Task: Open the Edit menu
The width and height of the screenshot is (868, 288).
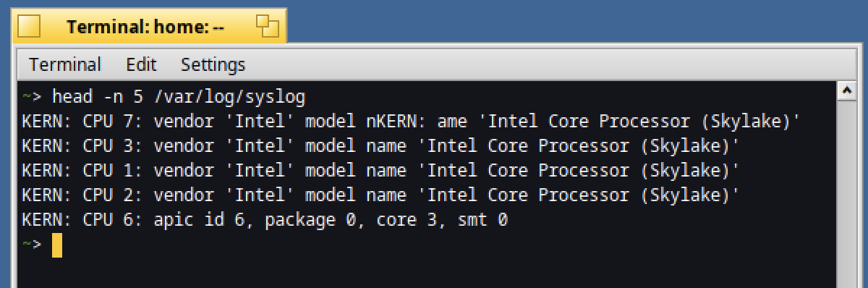Action: pyautogui.click(x=141, y=64)
